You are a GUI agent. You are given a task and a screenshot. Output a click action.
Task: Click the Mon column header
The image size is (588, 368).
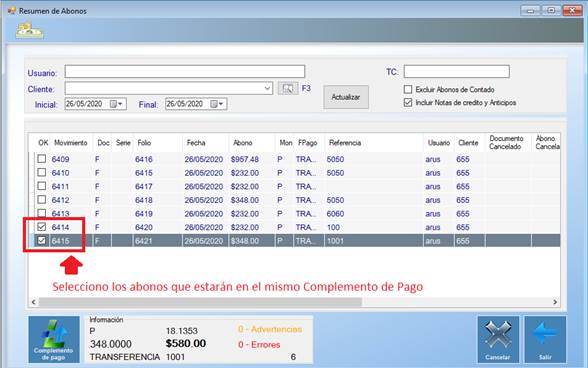tap(285, 143)
